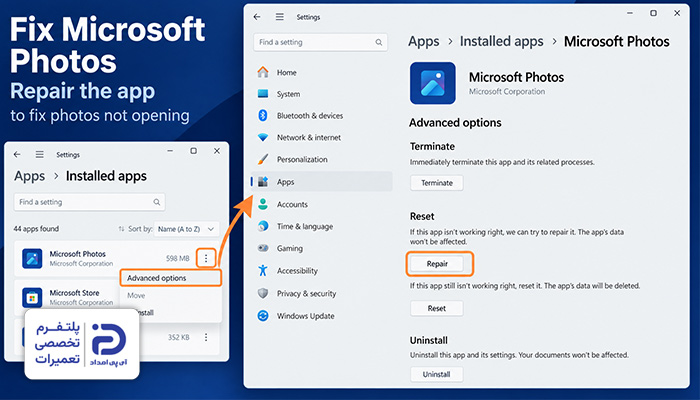Click large Microsoft Photos app icon
Screen dimensions: 700x400
coord(433,83)
